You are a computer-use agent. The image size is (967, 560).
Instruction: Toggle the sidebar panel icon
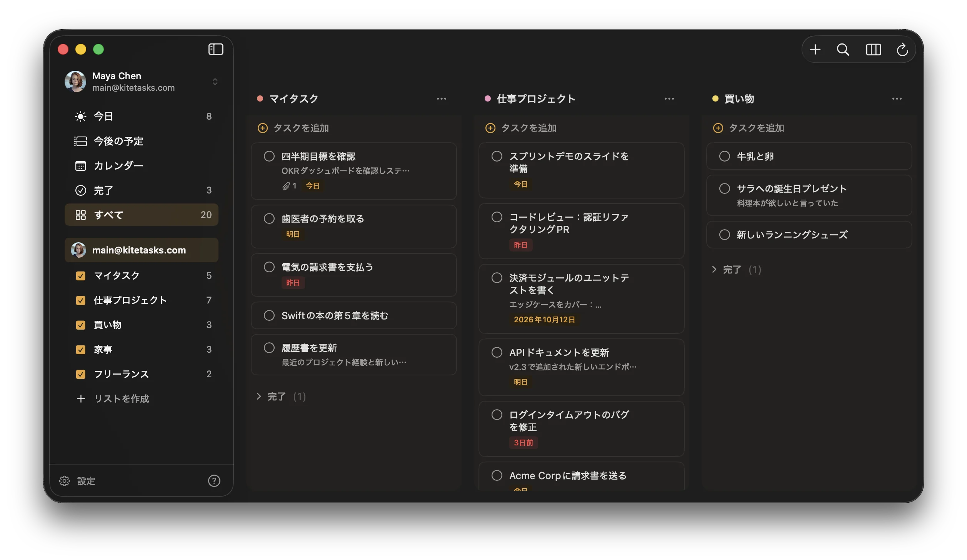pos(216,49)
